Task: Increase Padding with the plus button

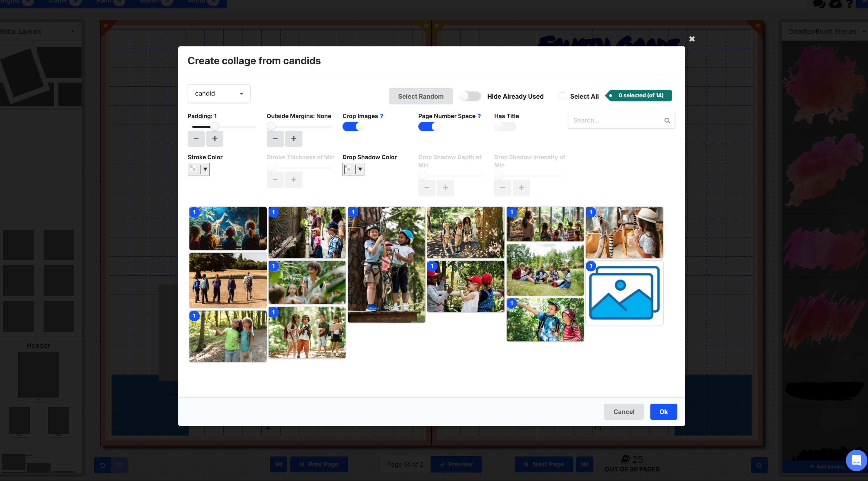Action: (x=215, y=139)
